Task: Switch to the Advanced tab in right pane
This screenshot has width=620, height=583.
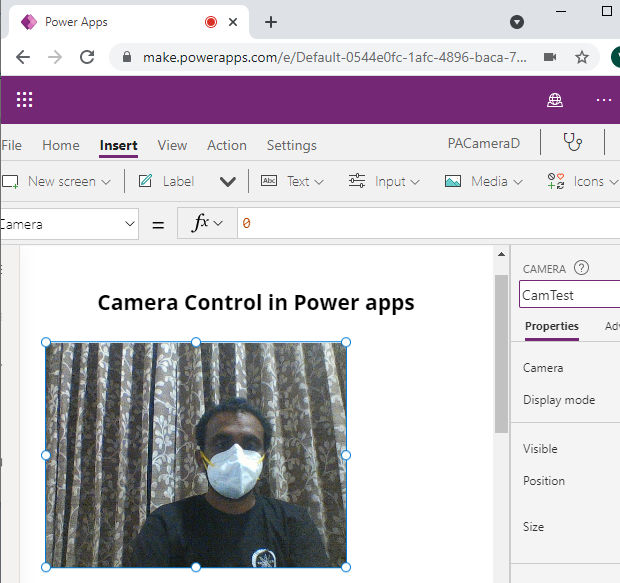Action: pyautogui.click(x=612, y=326)
